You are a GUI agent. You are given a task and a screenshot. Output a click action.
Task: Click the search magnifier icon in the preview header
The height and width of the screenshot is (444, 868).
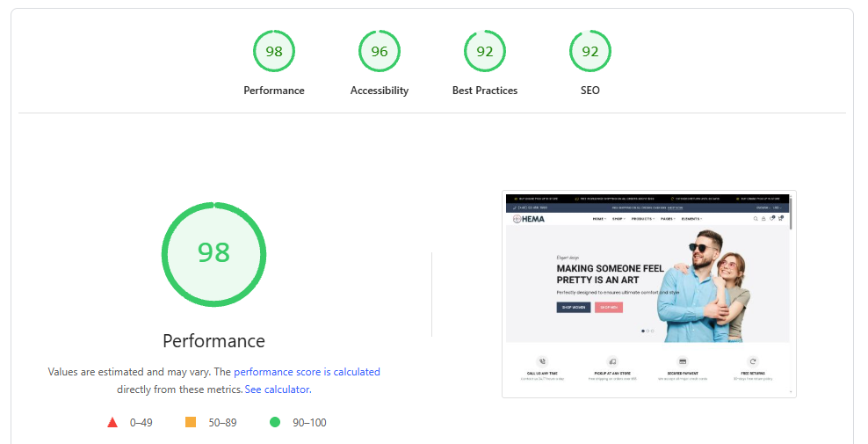point(755,219)
